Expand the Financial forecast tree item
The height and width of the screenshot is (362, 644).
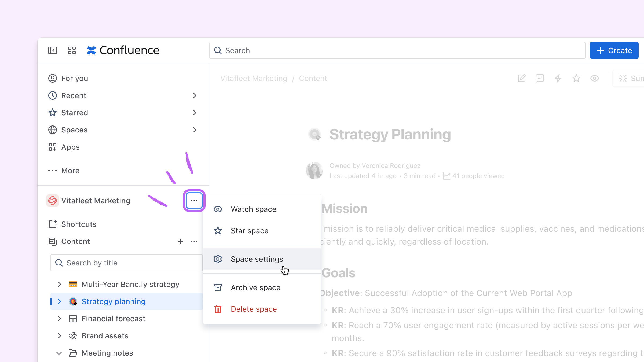pos(60,319)
